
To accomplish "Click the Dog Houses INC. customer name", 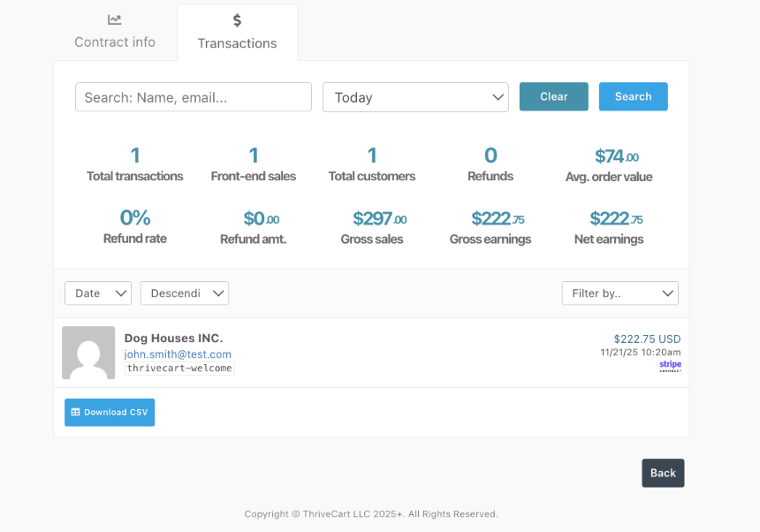I will (173, 338).
